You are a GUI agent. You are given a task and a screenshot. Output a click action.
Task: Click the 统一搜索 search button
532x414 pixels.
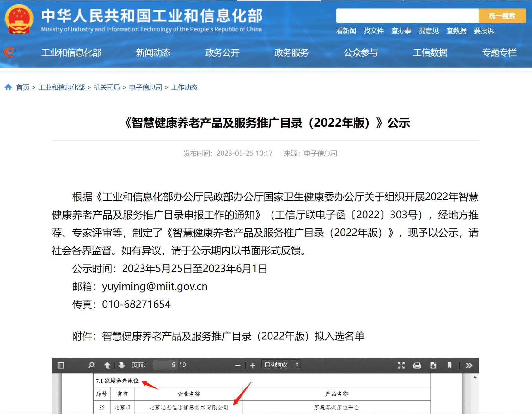pos(502,16)
